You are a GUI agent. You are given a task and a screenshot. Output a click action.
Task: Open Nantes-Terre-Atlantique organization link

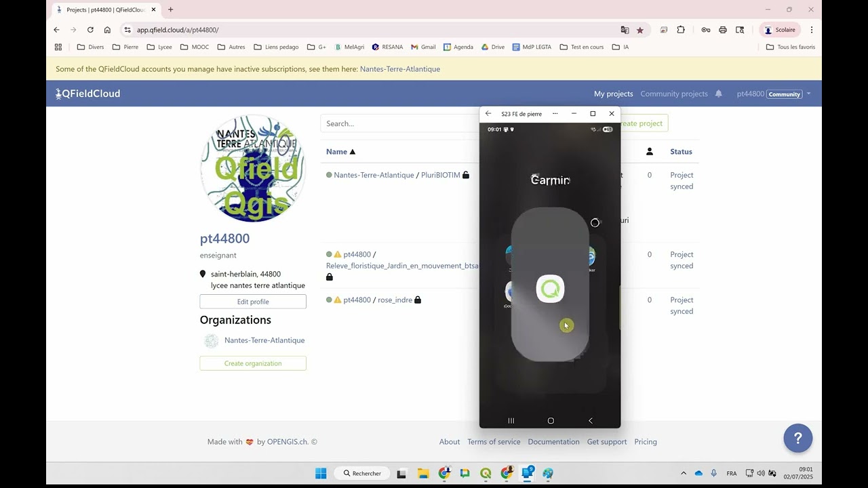[264, 340]
